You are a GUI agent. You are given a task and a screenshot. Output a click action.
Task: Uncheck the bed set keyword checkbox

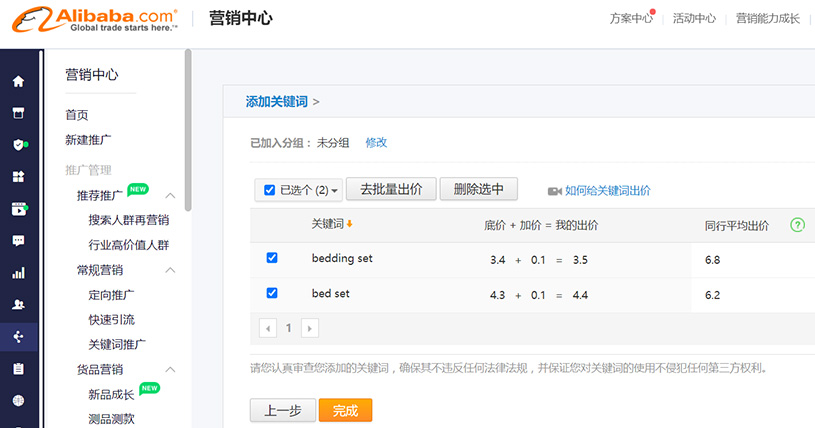point(272,293)
